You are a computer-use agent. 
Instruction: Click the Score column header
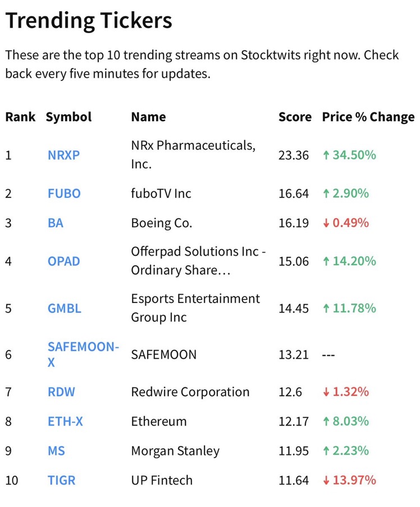tap(295, 117)
